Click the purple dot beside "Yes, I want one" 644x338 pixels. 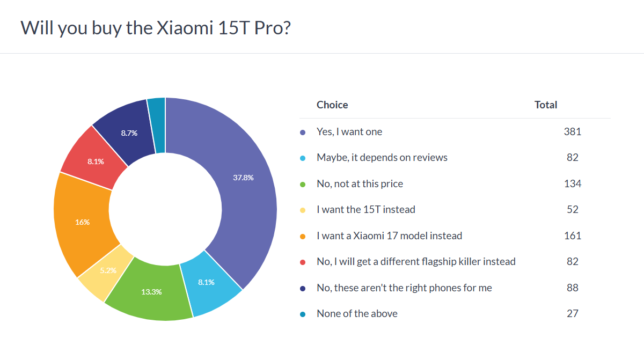[303, 132]
